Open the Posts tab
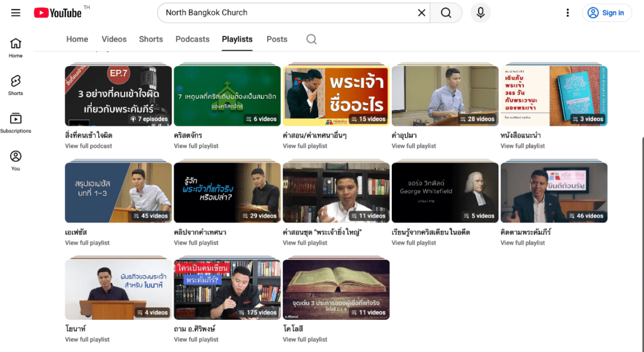Image resolution: width=644 pixels, height=352 pixels. pos(277,39)
